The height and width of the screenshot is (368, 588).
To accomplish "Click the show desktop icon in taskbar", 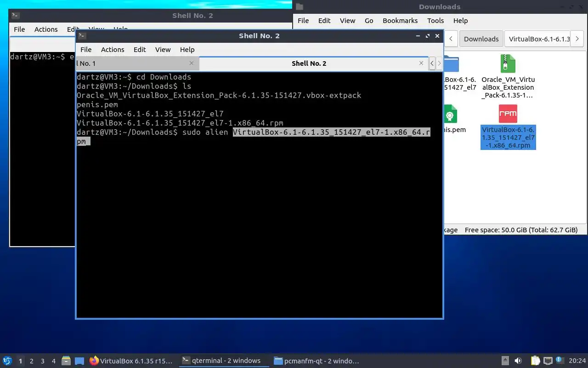I will (x=79, y=361).
